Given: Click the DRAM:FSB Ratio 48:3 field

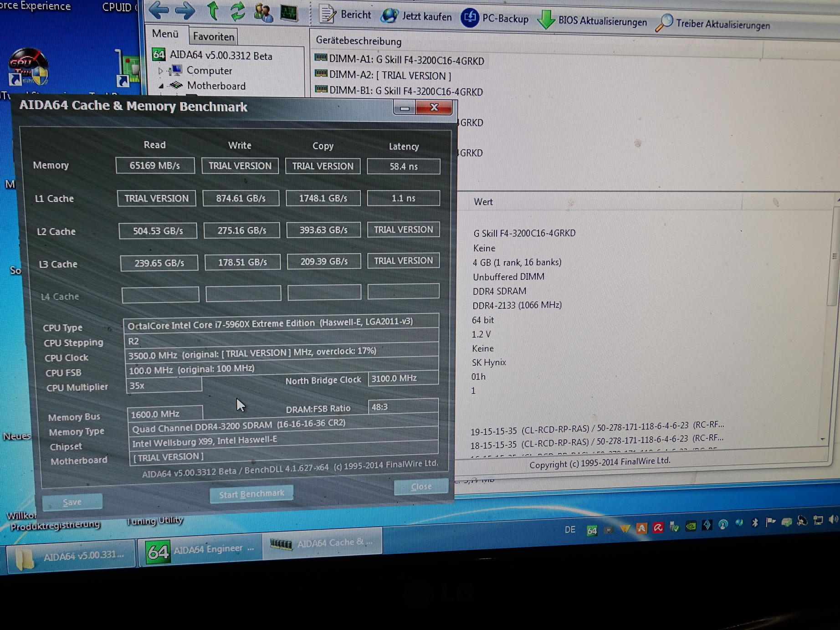Looking at the screenshot, I should point(403,406).
